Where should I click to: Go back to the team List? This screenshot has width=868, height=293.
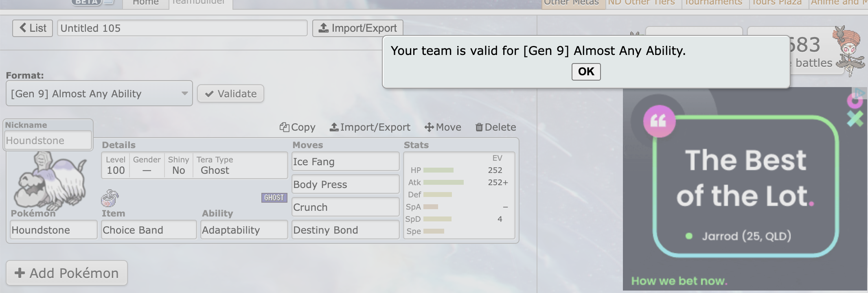click(33, 28)
